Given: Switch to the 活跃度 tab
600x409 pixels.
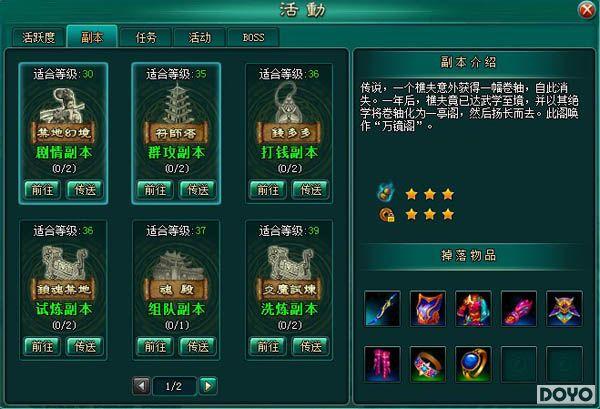Looking at the screenshot, I should coord(38,37).
